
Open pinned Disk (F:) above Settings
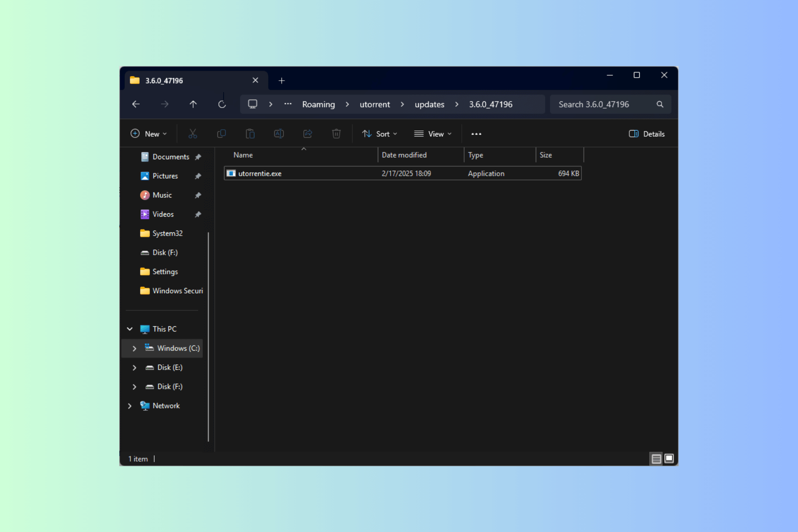click(x=165, y=252)
